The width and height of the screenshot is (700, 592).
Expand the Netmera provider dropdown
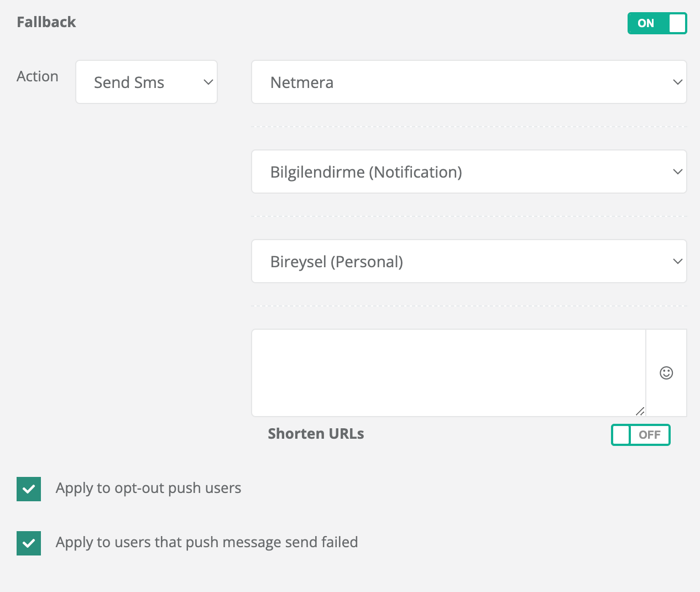click(468, 82)
